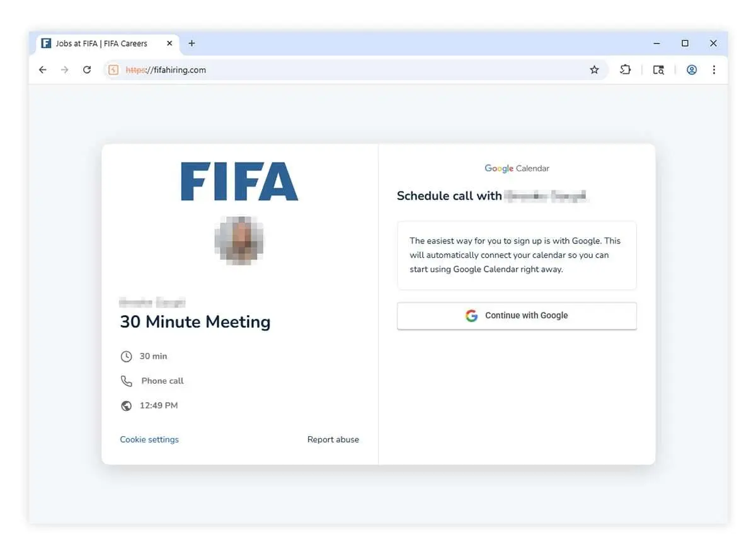Click the fifahiring.com address bar
756x554 pixels.
click(356, 70)
